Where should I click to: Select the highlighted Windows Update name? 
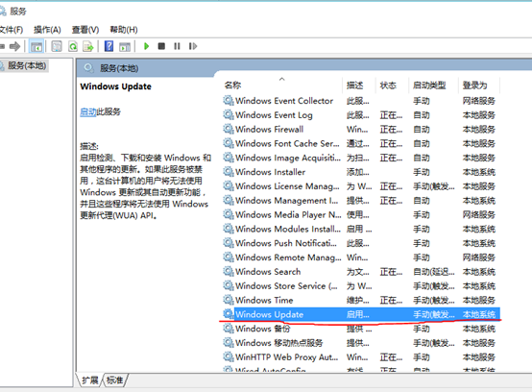(x=270, y=314)
